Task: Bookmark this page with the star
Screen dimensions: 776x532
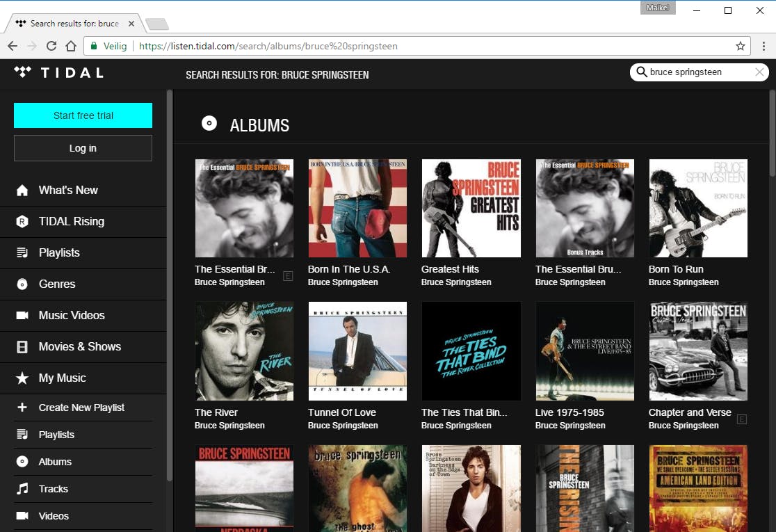Action: click(x=741, y=46)
